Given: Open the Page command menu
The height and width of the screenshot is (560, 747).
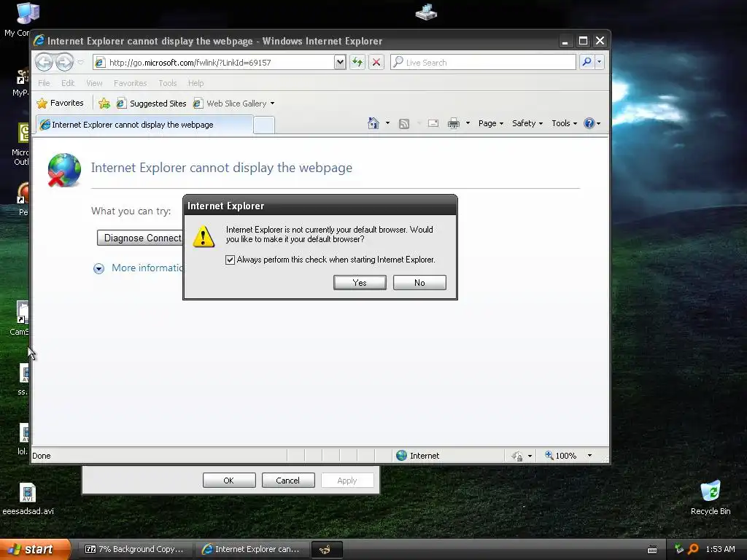Looking at the screenshot, I should (491, 123).
